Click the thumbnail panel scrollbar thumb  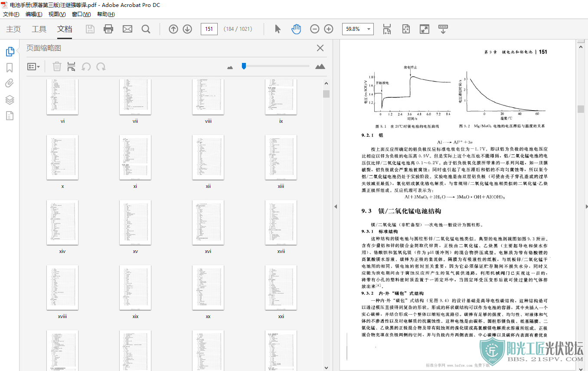[326, 94]
